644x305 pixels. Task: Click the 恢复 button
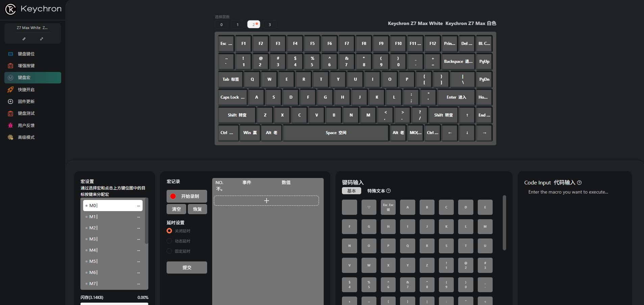point(197,209)
